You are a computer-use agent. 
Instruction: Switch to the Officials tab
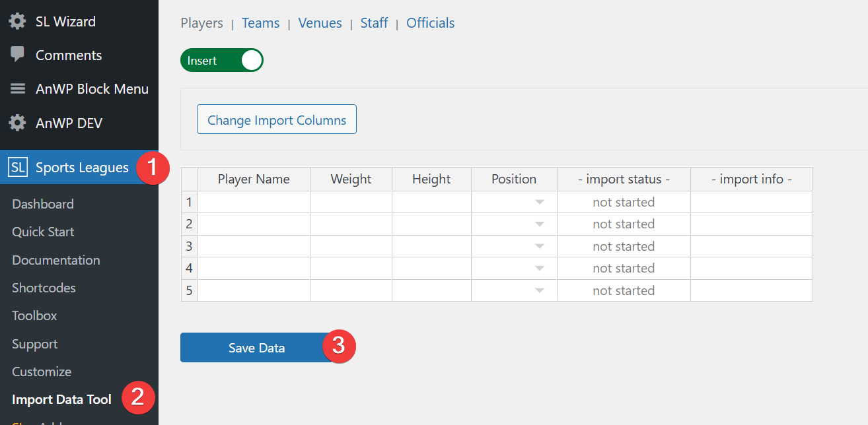click(431, 23)
